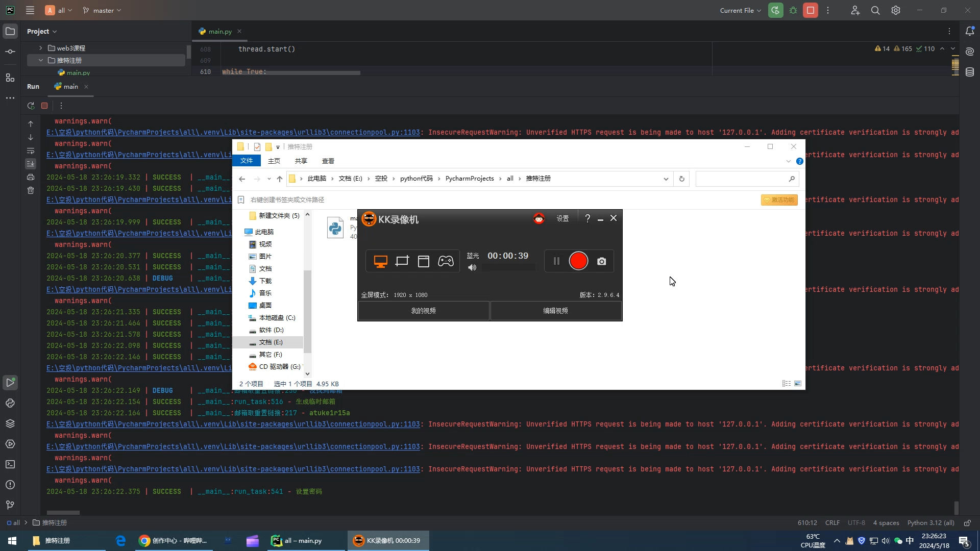Open 查看 ribbon tab in Explorer

[x=328, y=161]
